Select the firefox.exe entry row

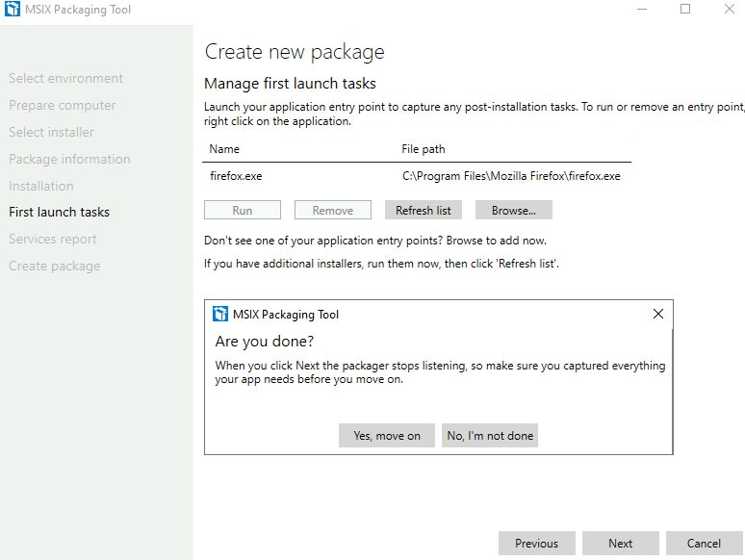417,176
